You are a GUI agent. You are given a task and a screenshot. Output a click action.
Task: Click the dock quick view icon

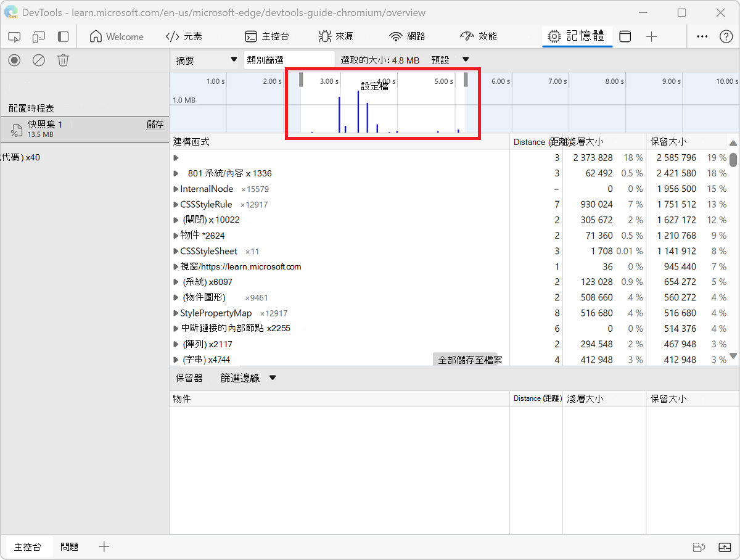[x=699, y=547]
